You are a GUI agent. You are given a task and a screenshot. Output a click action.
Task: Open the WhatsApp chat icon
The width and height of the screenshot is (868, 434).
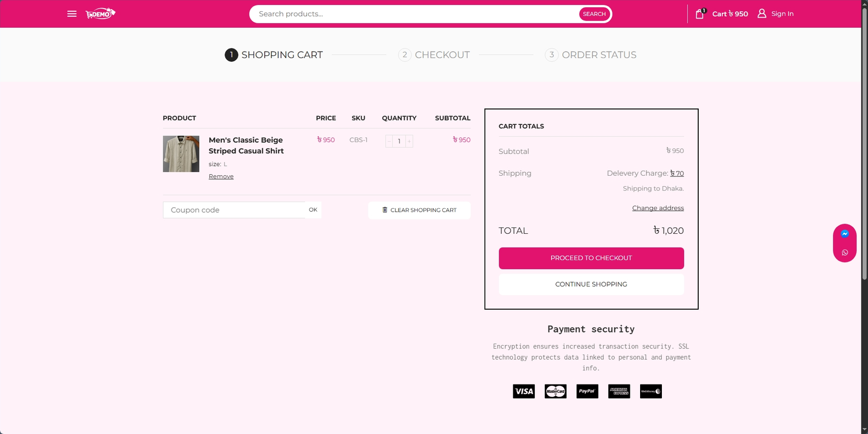click(845, 253)
